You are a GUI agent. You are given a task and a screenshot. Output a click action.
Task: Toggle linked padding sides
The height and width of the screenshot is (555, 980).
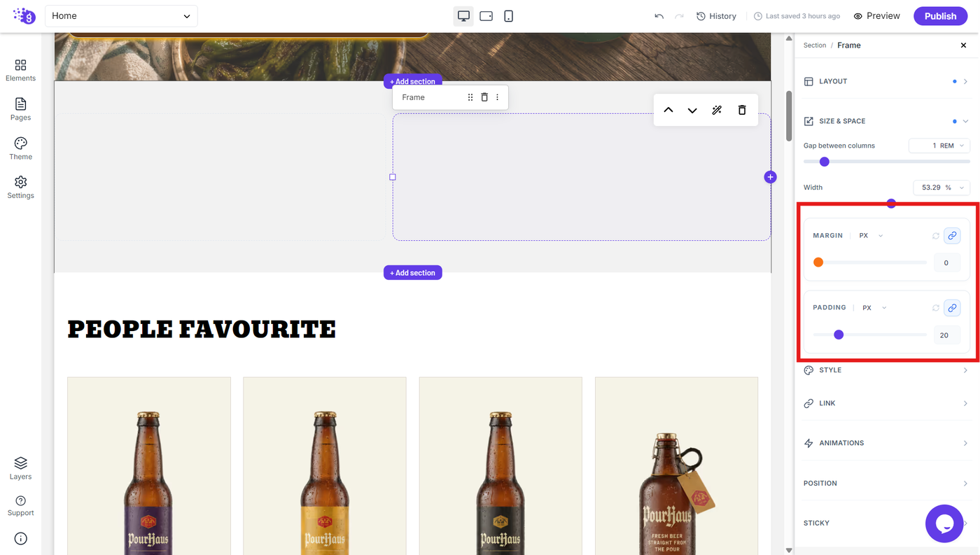coord(952,308)
